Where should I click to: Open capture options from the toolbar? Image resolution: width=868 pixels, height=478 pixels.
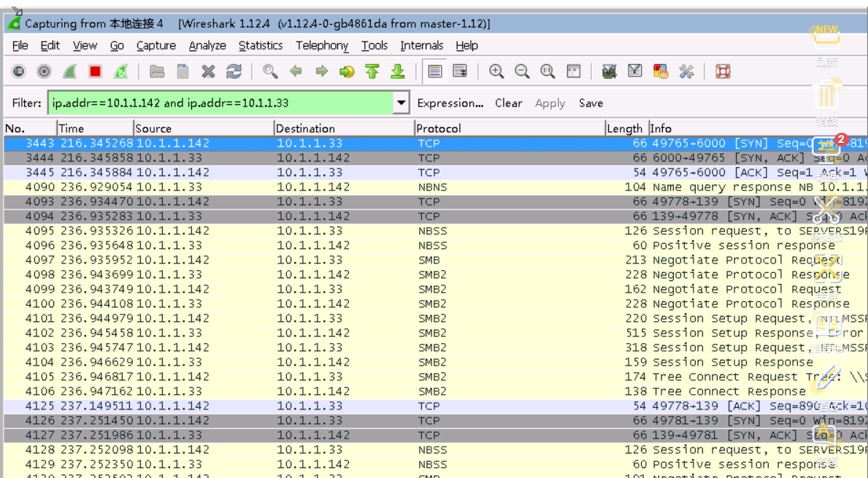[45, 72]
